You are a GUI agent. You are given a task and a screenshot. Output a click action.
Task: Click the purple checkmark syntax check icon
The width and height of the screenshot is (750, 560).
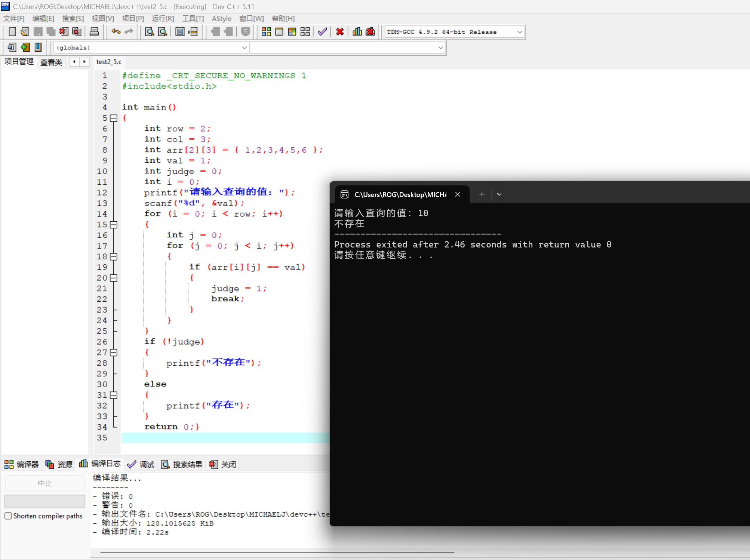coord(322,32)
